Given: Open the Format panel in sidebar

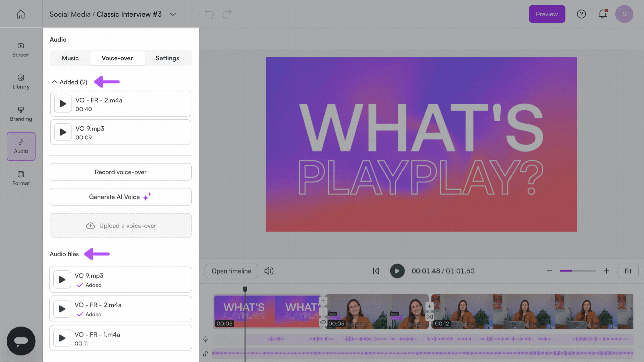Looking at the screenshot, I should pyautogui.click(x=21, y=178).
